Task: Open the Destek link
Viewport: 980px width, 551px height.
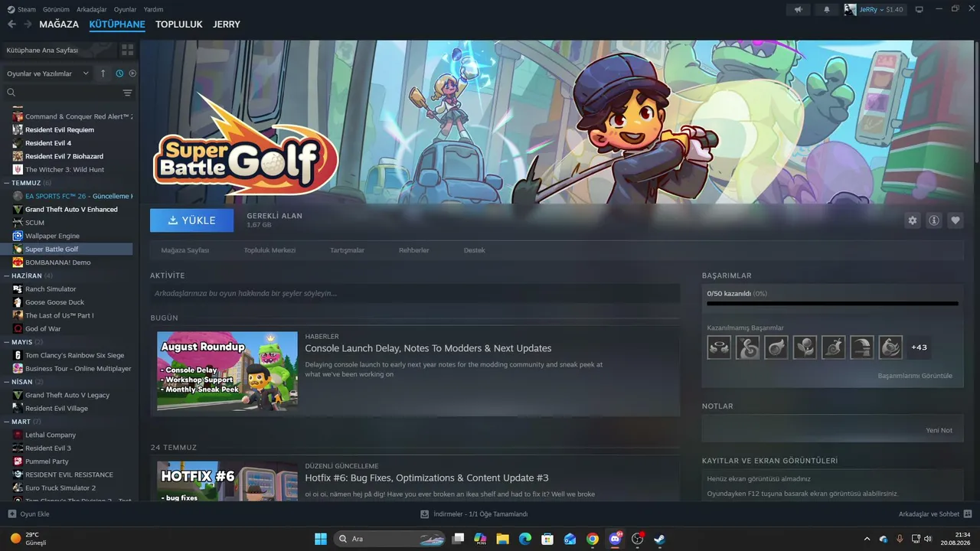Action: [474, 250]
